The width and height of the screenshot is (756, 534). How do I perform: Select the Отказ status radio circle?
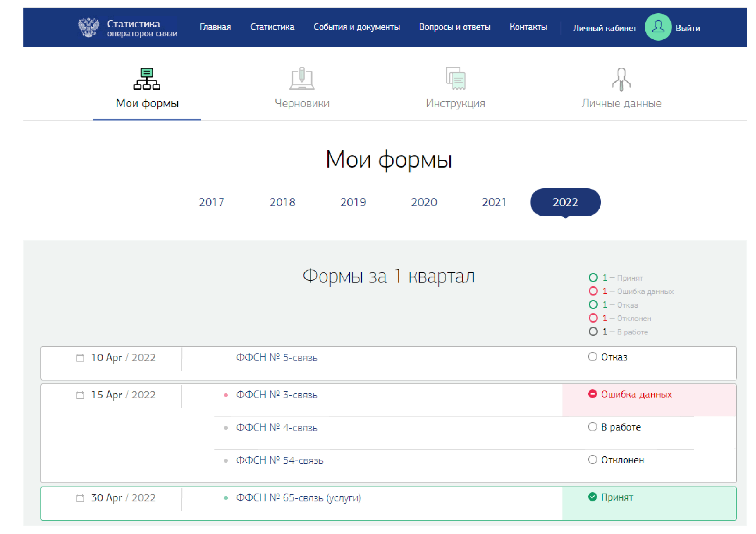point(592,357)
